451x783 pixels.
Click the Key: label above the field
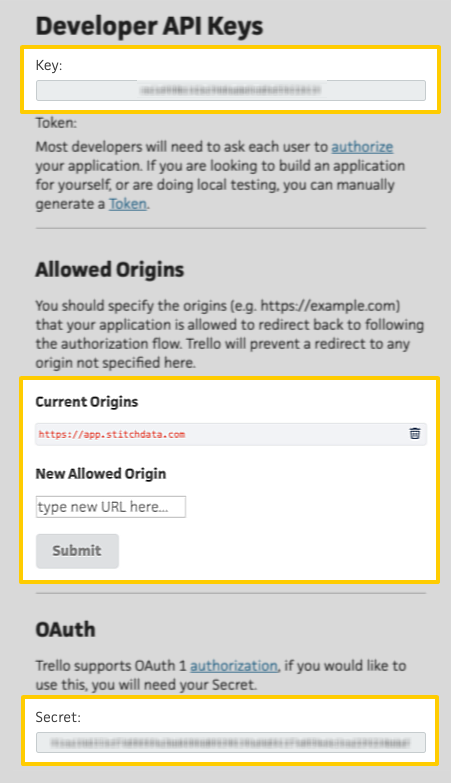click(49, 65)
